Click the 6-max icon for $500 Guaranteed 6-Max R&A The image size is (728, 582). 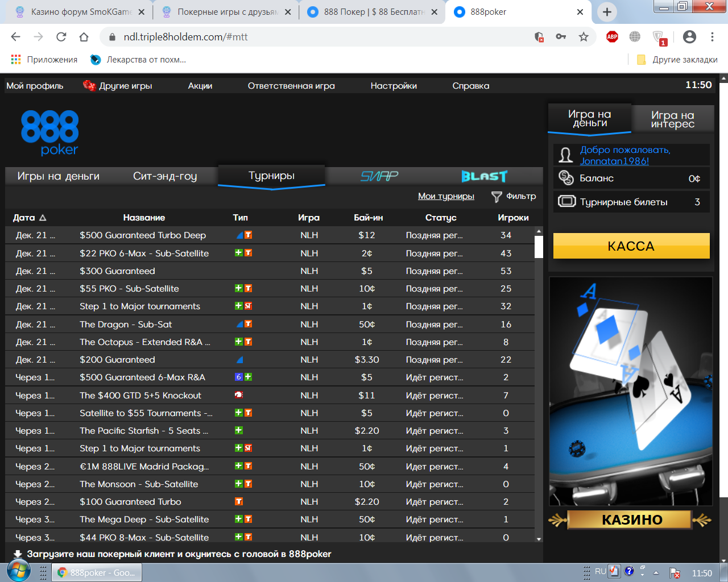[239, 377]
